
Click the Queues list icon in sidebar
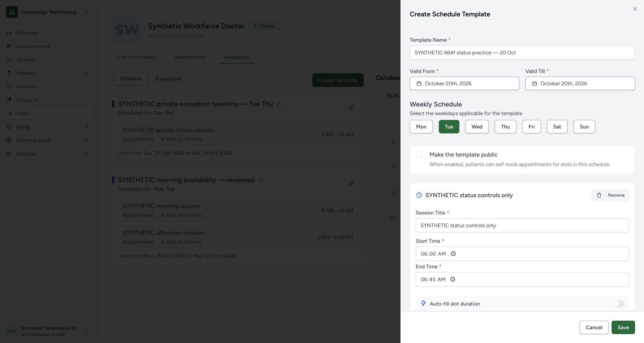click(x=9, y=60)
